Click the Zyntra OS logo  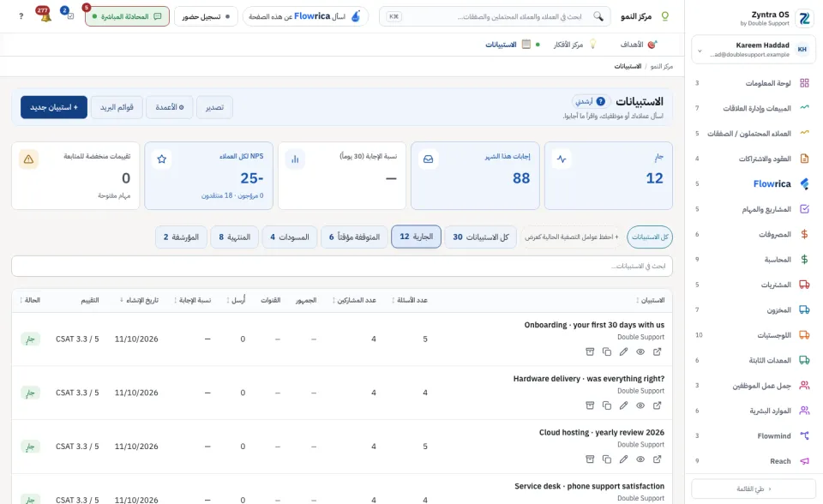804,18
